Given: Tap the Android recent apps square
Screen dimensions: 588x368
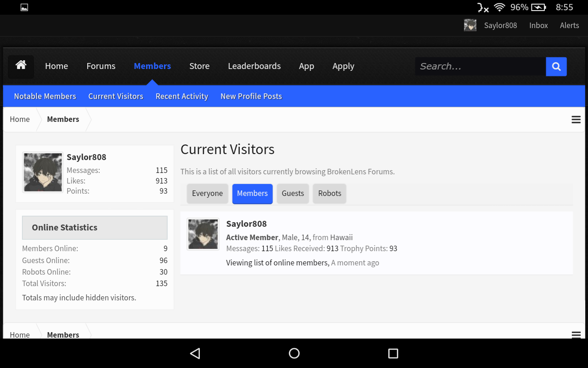Looking at the screenshot, I should pos(393,353).
